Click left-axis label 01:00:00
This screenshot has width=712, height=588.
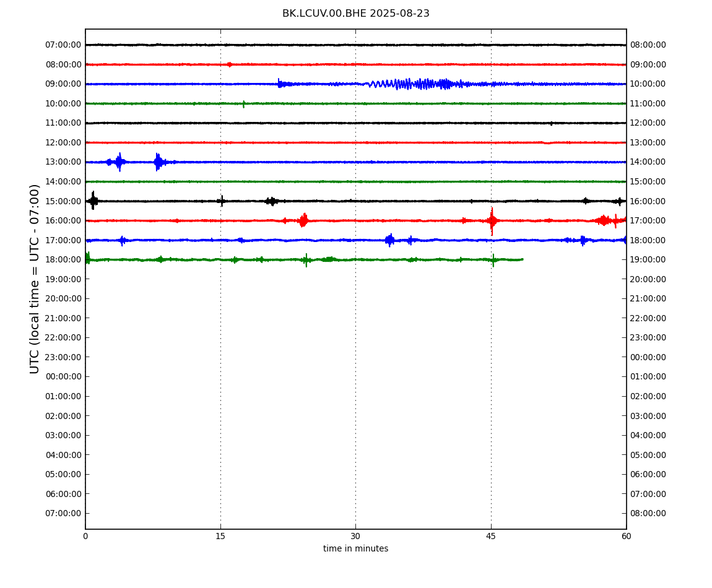point(63,396)
